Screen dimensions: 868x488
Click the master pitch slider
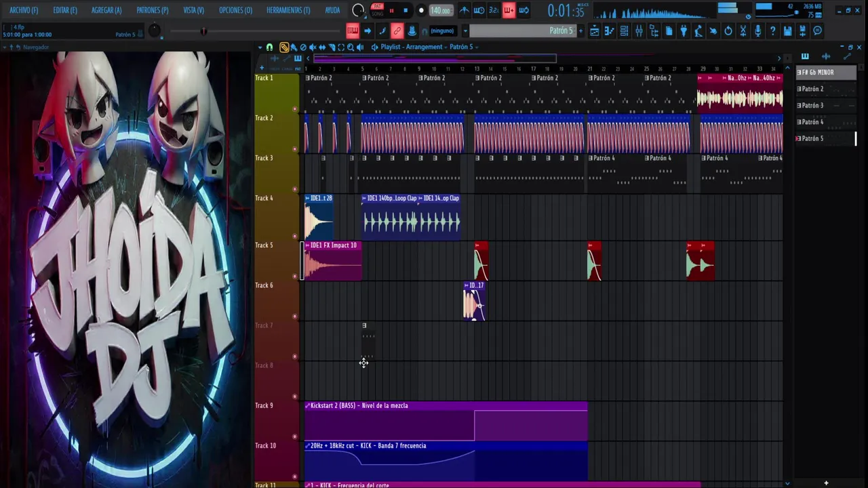pyautogui.click(x=203, y=31)
